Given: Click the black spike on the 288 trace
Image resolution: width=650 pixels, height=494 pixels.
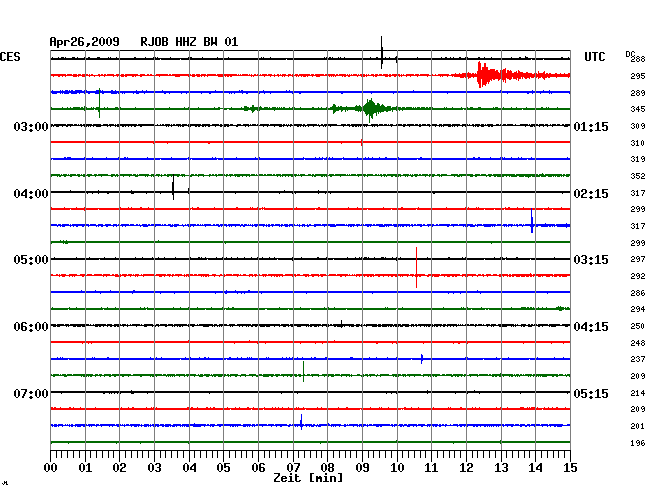Looking at the screenshot, I should tap(381, 52).
